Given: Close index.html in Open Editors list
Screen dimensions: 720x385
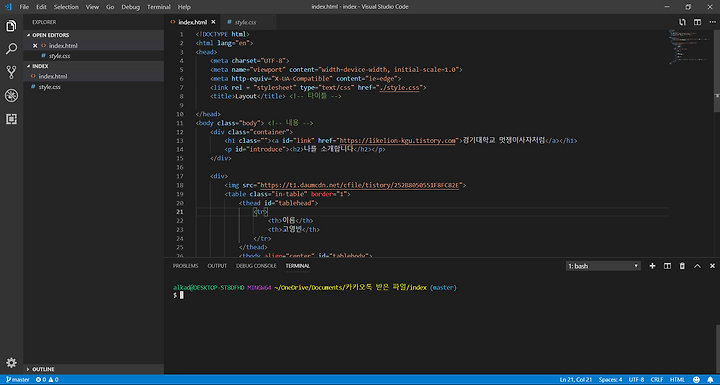Looking at the screenshot, I should pyautogui.click(x=35, y=45).
